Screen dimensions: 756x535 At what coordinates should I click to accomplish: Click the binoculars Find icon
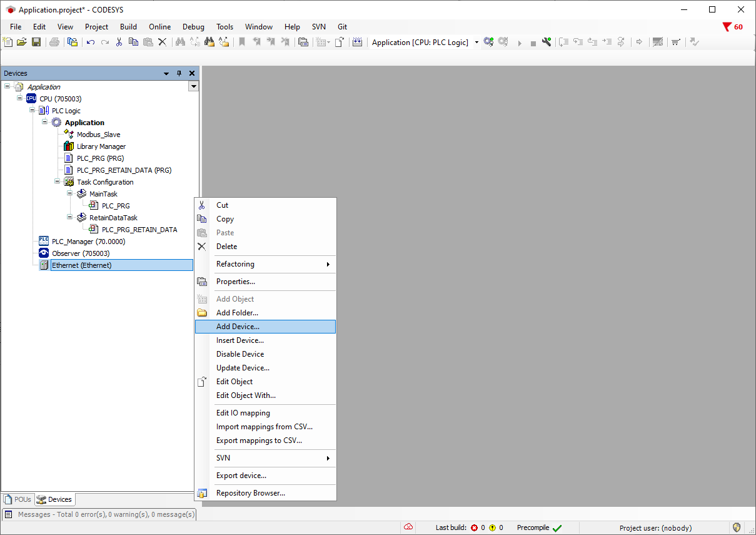tap(180, 42)
